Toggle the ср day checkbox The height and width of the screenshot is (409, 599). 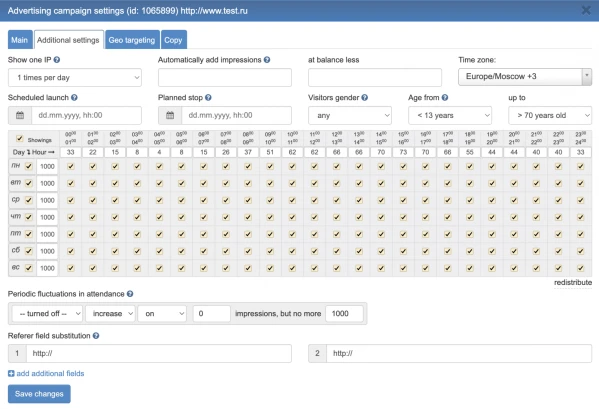coord(29,200)
